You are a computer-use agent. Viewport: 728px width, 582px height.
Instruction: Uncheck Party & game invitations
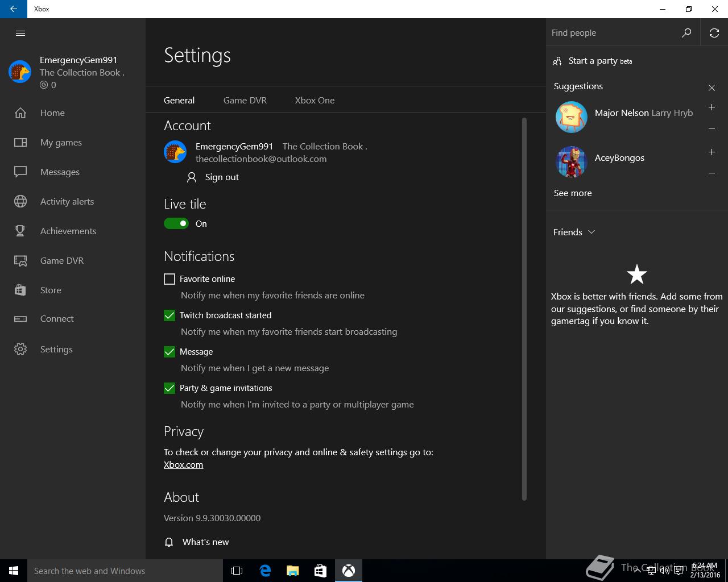point(169,388)
